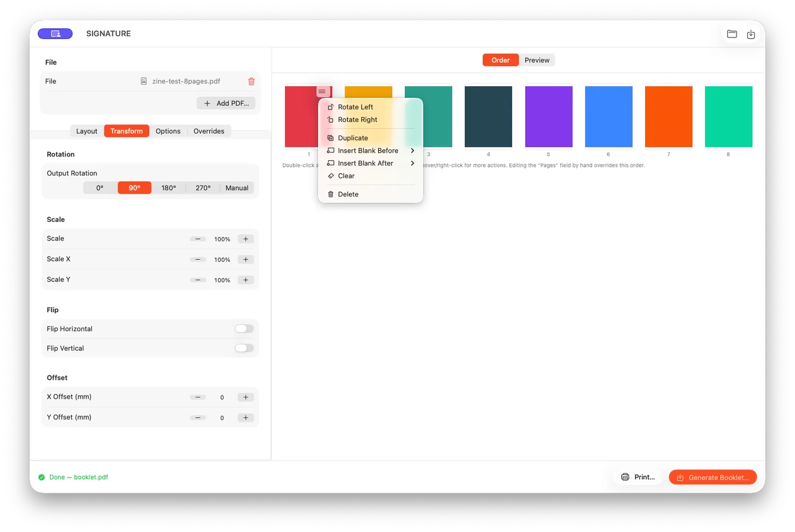Click the Rotate Left icon in context menu
Screen dimensions: 795x532
(x=330, y=107)
